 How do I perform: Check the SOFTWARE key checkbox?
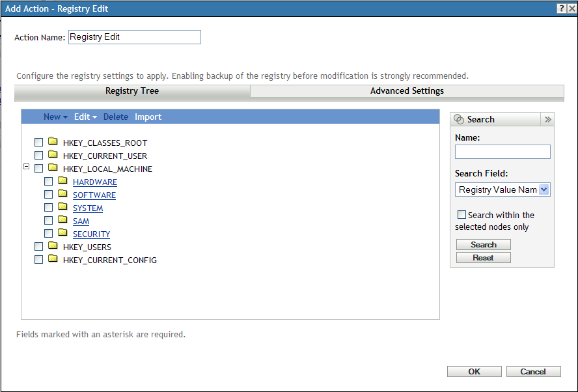48,194
